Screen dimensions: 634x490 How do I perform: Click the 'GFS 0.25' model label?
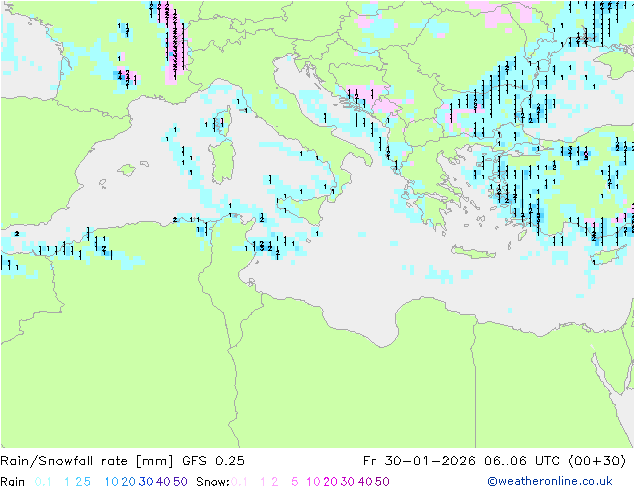pos(213,461)
